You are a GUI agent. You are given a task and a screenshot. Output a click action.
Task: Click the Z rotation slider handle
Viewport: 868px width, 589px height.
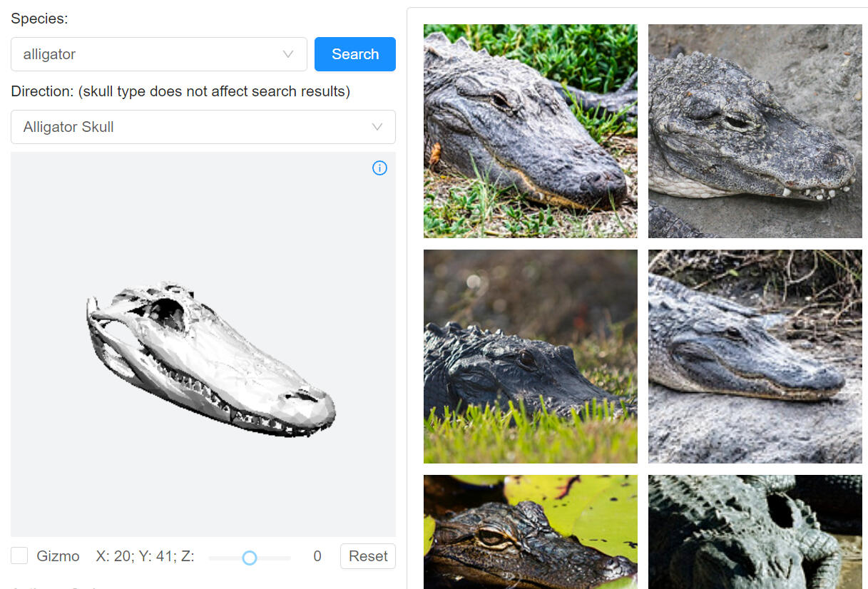click(249, 558)
